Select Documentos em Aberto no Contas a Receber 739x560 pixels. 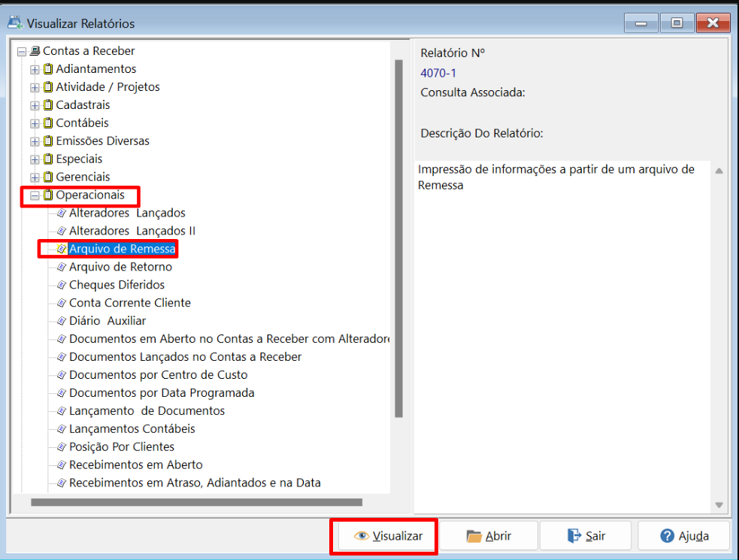[229, 339]
